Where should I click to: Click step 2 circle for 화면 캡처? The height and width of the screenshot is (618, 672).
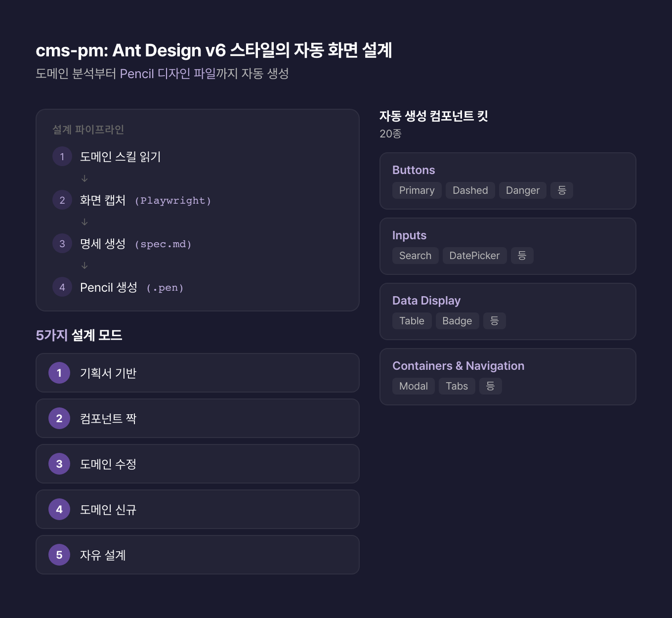click(62, 200)
